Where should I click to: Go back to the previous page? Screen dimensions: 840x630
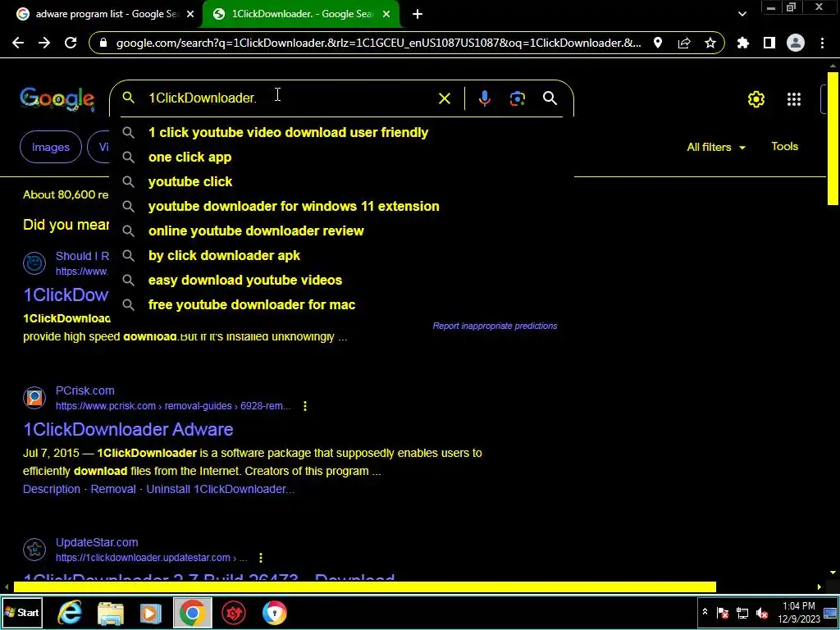coord(18,43)
